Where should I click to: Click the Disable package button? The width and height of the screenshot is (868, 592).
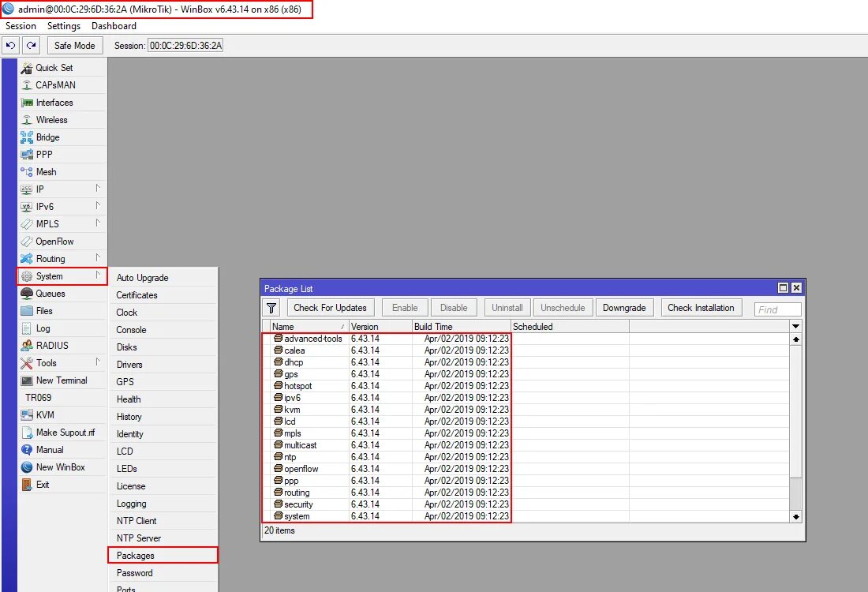pos(454,308)
